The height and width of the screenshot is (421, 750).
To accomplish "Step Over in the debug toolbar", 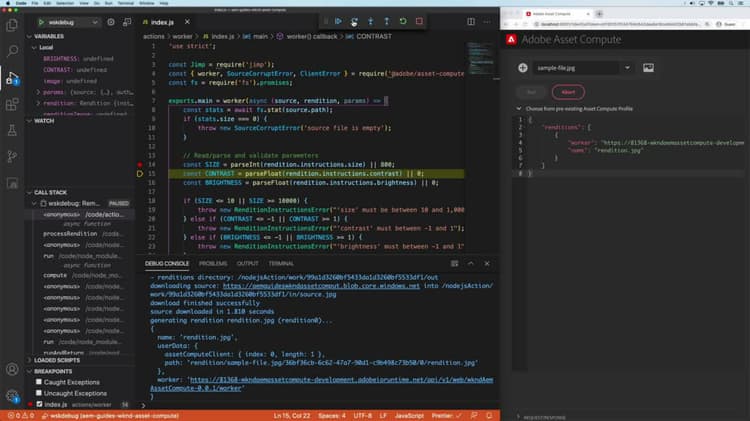I will pos(354,21).
